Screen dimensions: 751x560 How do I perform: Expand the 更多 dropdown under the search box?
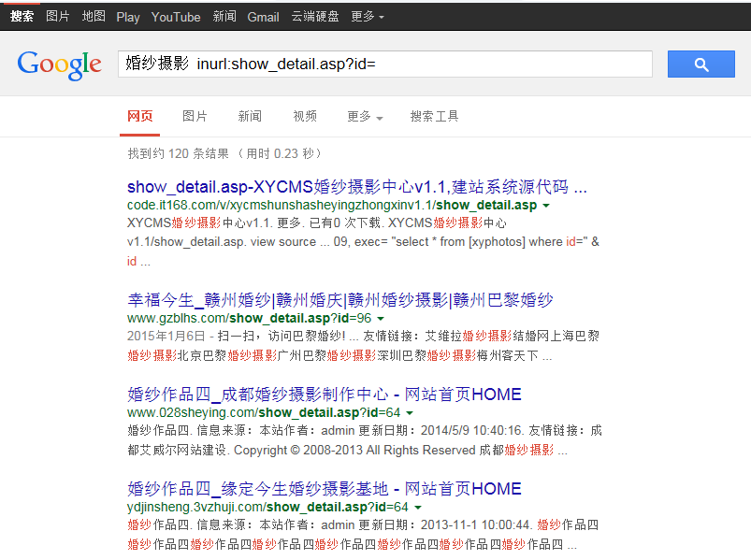click(x=365, y=116)
